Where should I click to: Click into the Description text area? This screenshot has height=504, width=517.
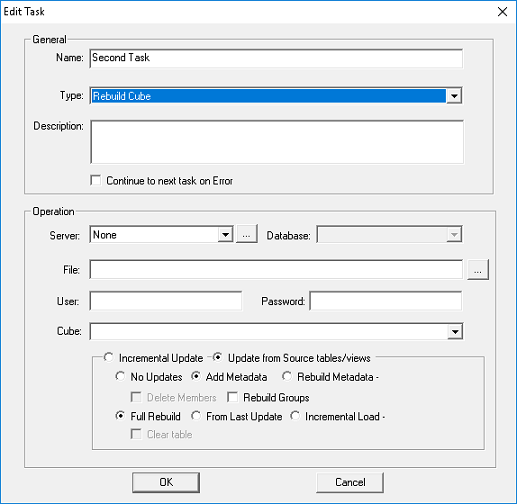tap(277, 142)
